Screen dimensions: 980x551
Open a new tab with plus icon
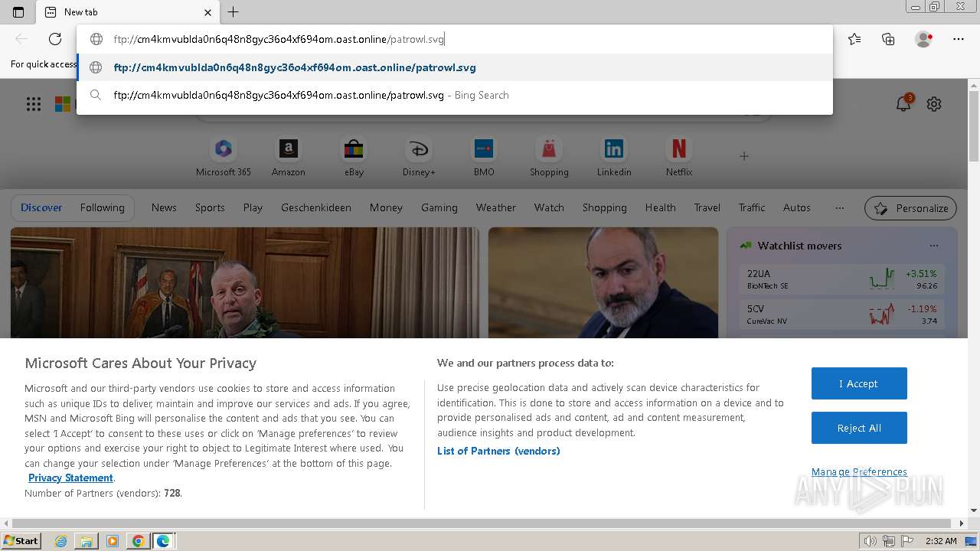(x=234, y=12)
